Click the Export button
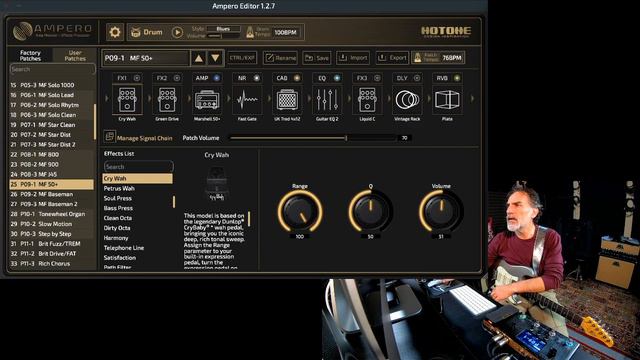This screenshot has width=640, height=360. (392, 58)
